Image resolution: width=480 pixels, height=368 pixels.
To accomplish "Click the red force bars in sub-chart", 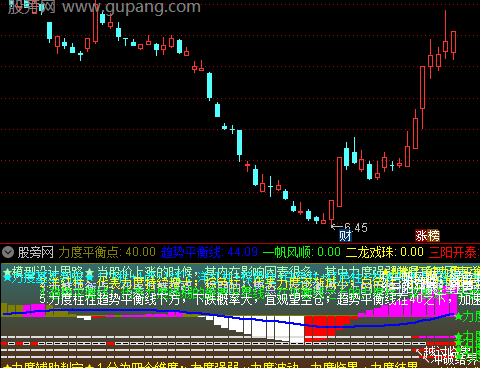I will 327,327.
